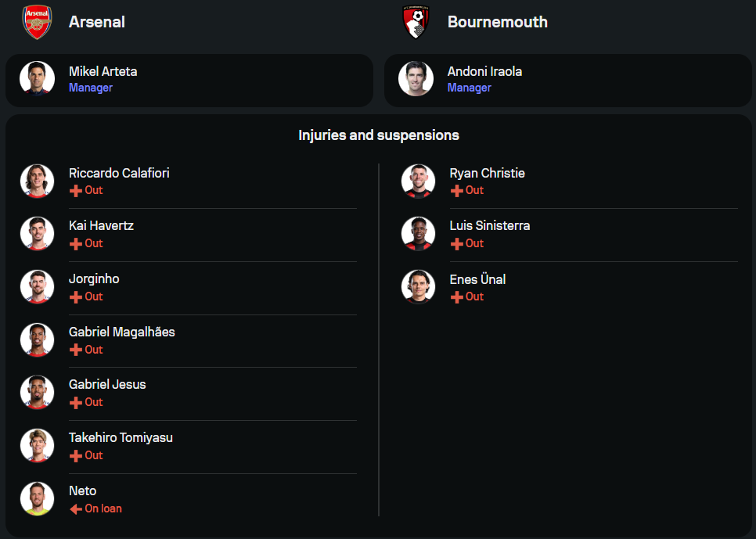Click the on-loan arrow icon beside Neto
Screen dimensions: 756x539
click(x=76, y=509)
